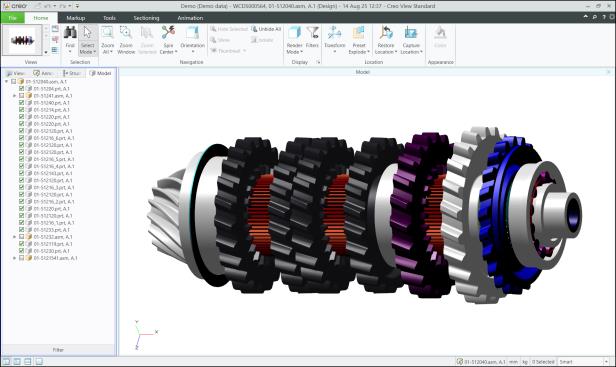The image size is (616, 367).
Task: Click the Capture Location tool
Action: click(x=411, y=40)
